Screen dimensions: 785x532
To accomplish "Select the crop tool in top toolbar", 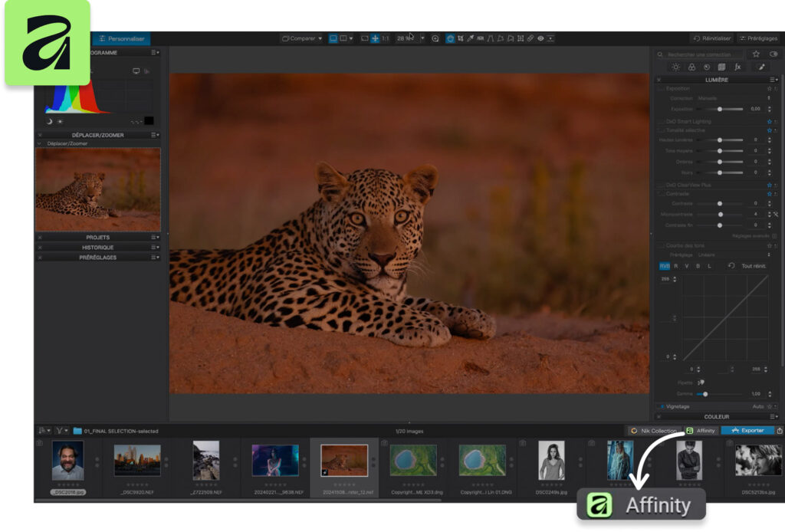I will click(x=460, y=38).
